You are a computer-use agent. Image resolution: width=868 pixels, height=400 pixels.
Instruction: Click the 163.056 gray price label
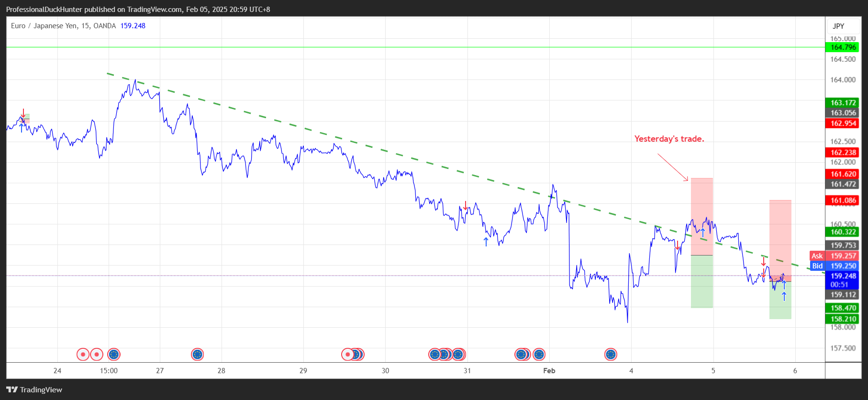tap(843, 113)
